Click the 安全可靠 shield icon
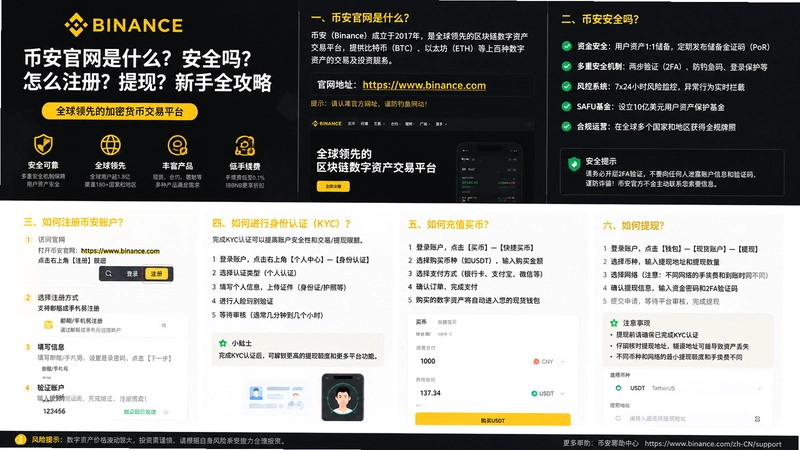Image resolution: width=800 pixels, height=450 pixels. (43, 145)
